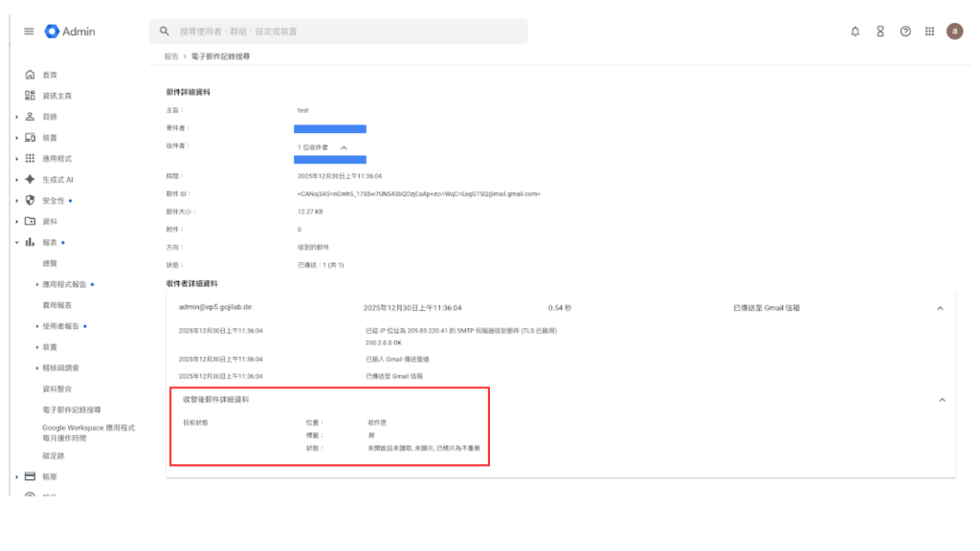
Task: Click the 2025年12月30日上午11:36:04 time field value
Action: pyautogui.click(x=340, y=176)
